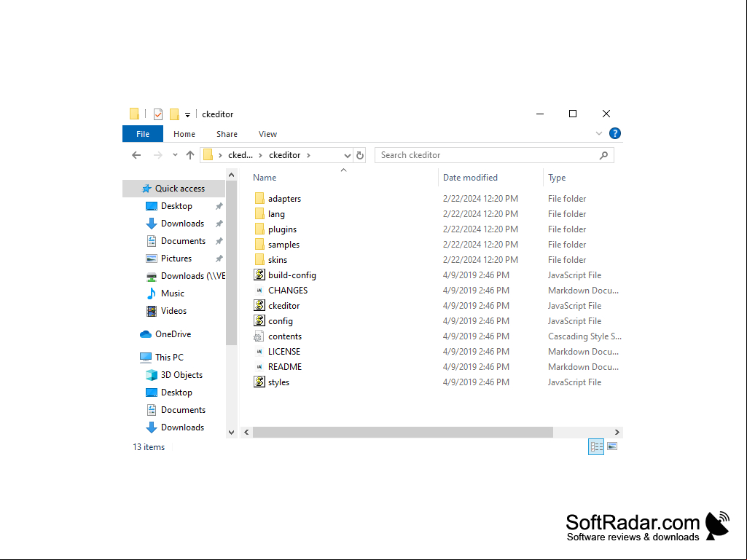Select the LICENSE markdown file icon
Image resolution: width=747 pixels, height=560 pixels.
[x=259, y=352]
